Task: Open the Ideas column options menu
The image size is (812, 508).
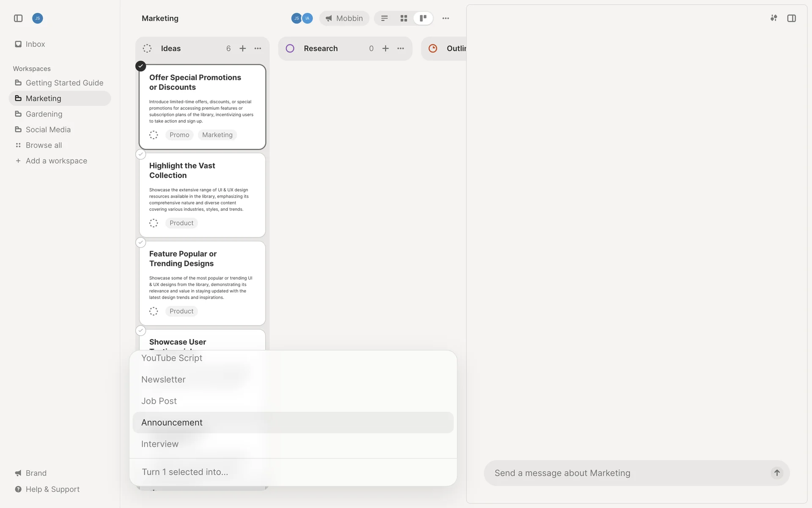Action: 258,49
